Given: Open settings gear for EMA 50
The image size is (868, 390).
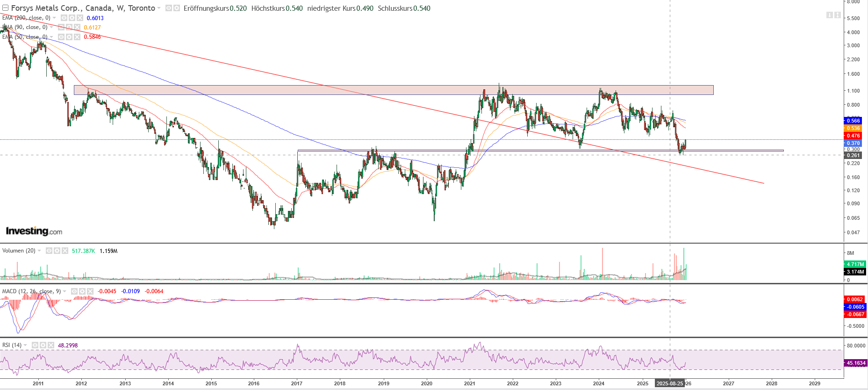Looking at the screenshot, I should point(69,37).
